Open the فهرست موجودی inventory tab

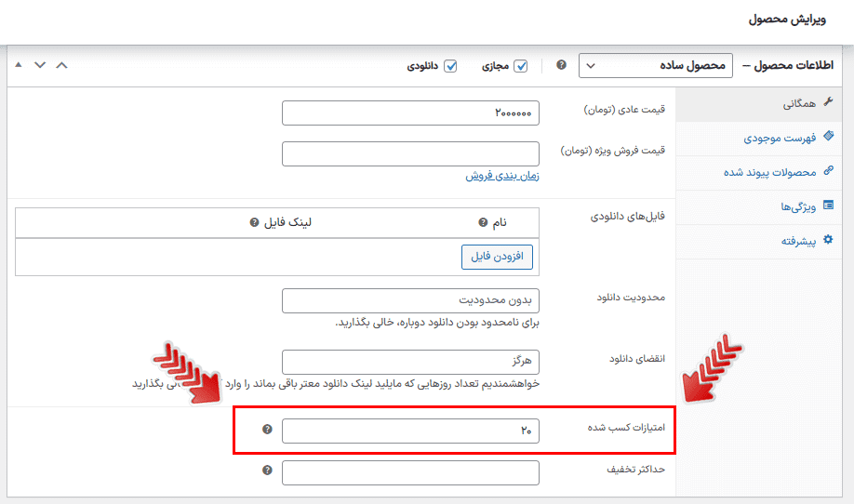coord(759,139)
